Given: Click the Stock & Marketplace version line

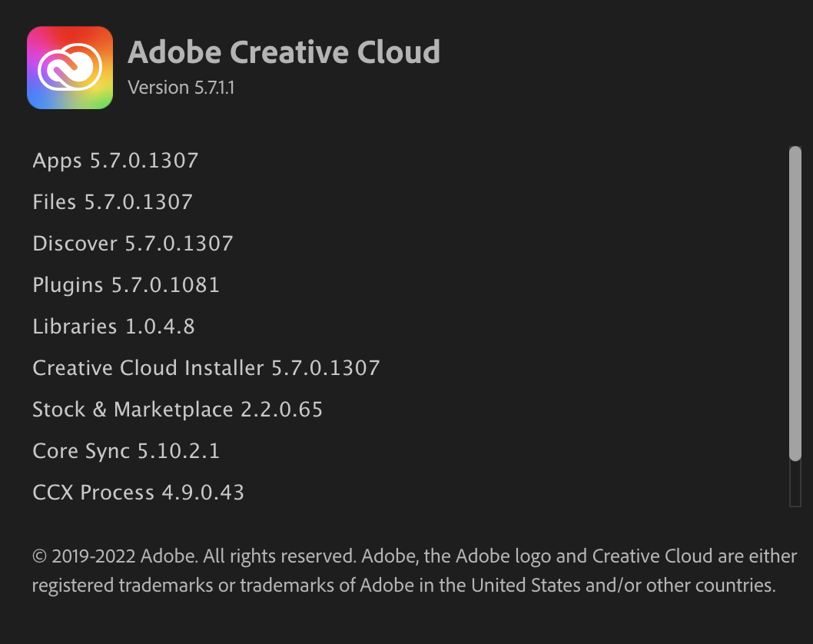Looking at the screenshot, I should (x=178, y=410).
